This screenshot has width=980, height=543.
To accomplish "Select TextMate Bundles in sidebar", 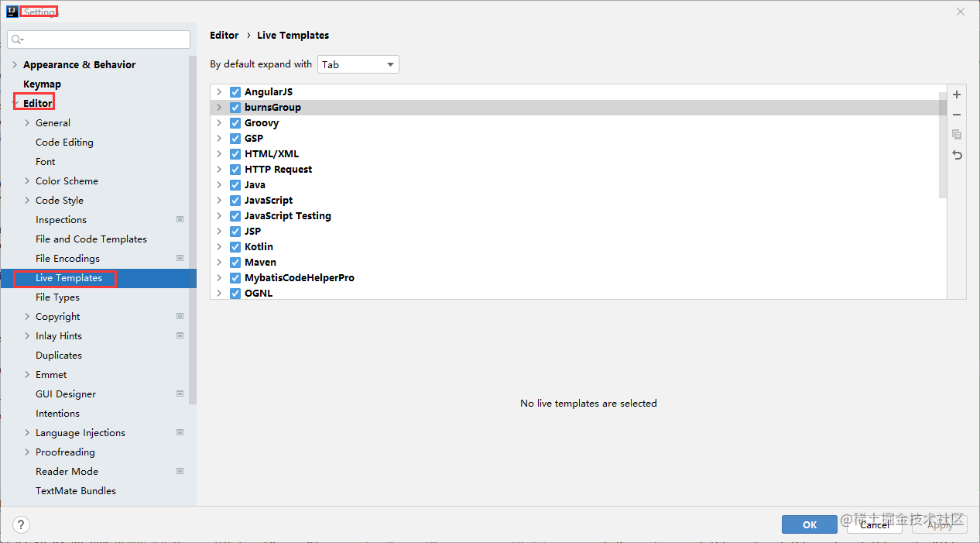I will [76, 490].
